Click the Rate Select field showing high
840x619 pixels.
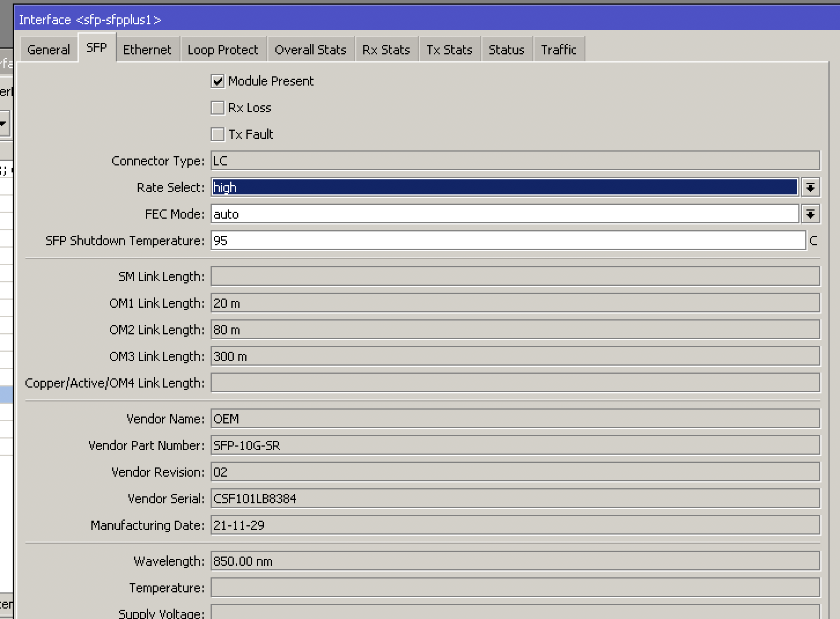click(x=504, y=187)
